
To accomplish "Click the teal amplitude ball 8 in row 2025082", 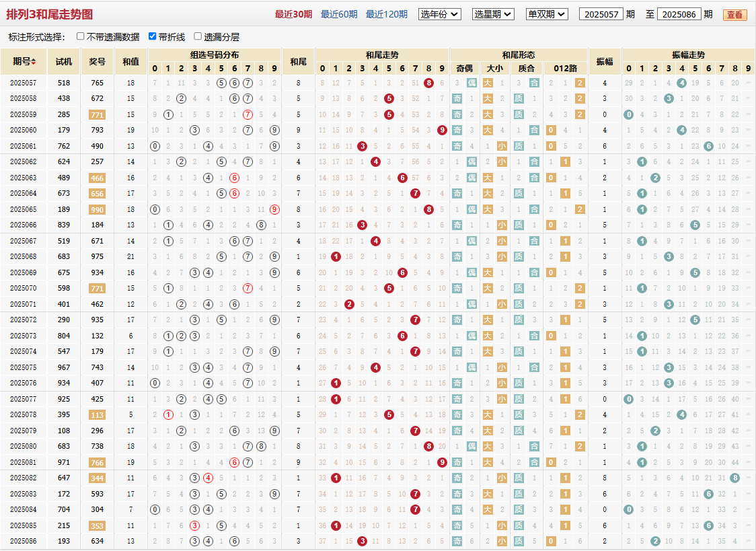I will point(734,478).
